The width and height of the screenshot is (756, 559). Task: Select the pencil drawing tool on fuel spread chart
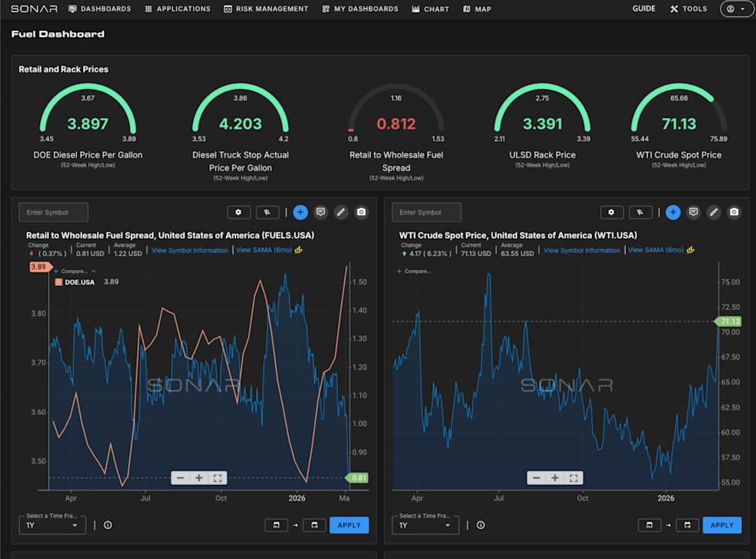[x=340, y=212]
